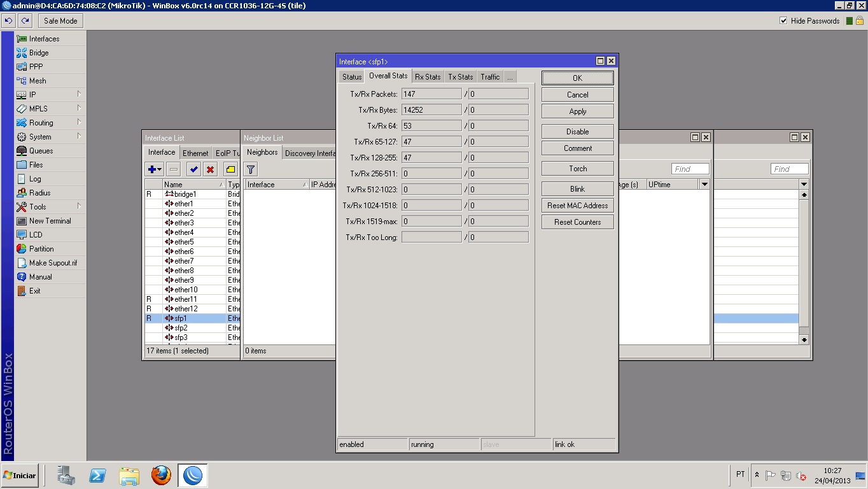Click Make Supout.rif in the sidebar

[50, 263]
